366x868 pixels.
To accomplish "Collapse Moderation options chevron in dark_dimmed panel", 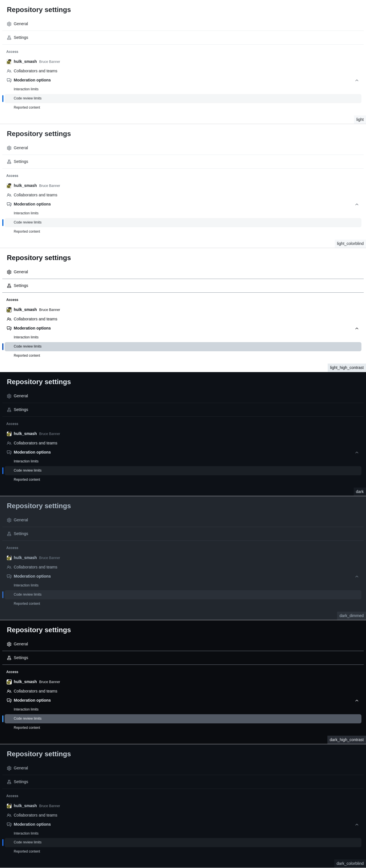I will (x=357, y=576).
